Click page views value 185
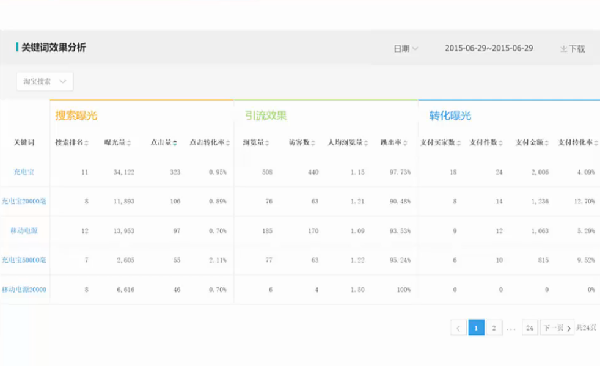The width and height of the screenshot is (600, 366). (267, 231)
